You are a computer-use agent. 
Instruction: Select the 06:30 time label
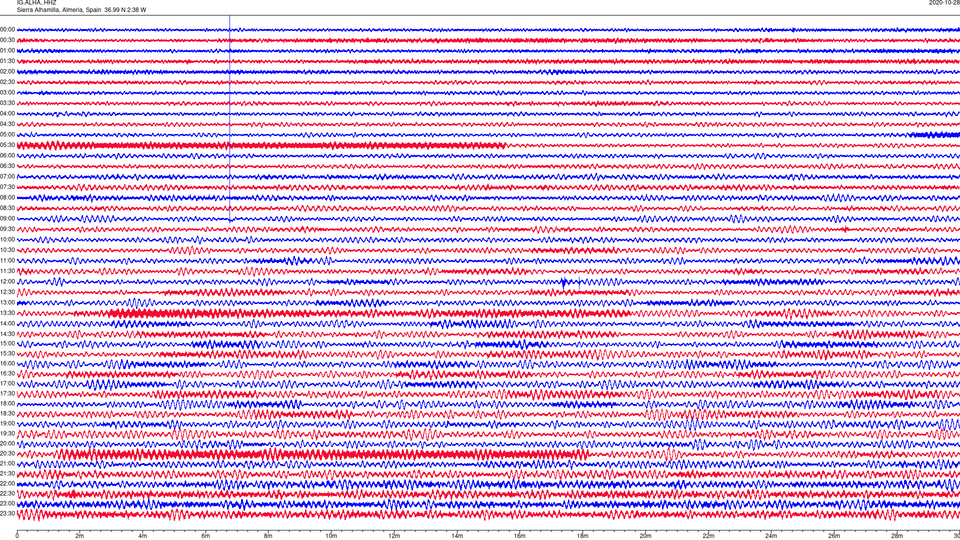click(x=7, y=166)
